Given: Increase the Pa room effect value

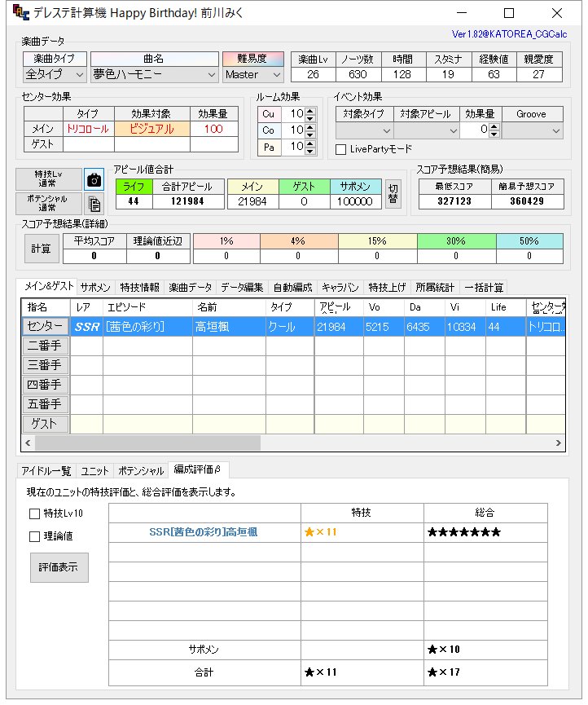Looking at the screenshot, I should pyautogui.click(x=310, y=143).
